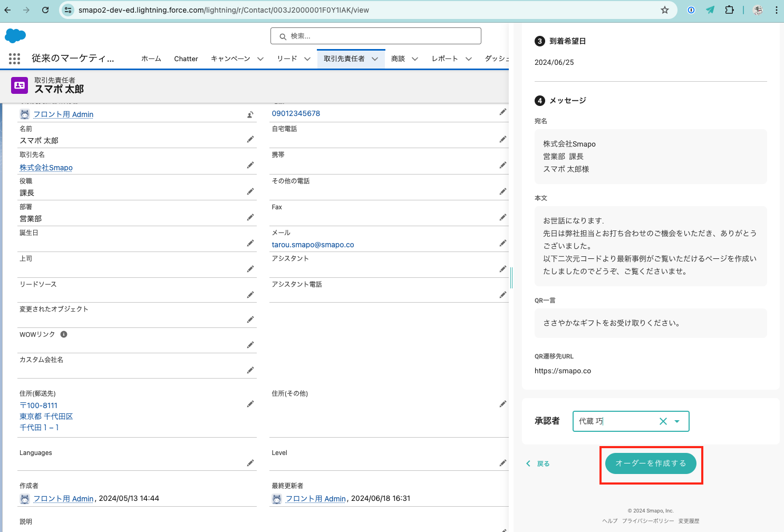This screenshot has height=532, width=784.
Task: Open the Extensions puzzle icon
Action: [x=729, y=10]
